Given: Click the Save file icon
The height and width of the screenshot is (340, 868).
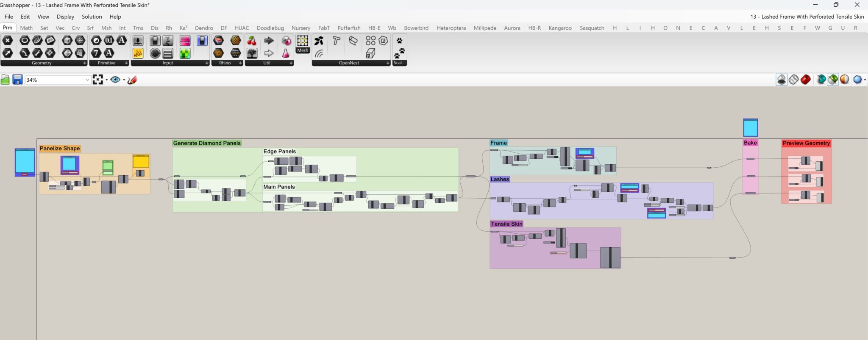Looking at the screenshot, I should [17, 80].
